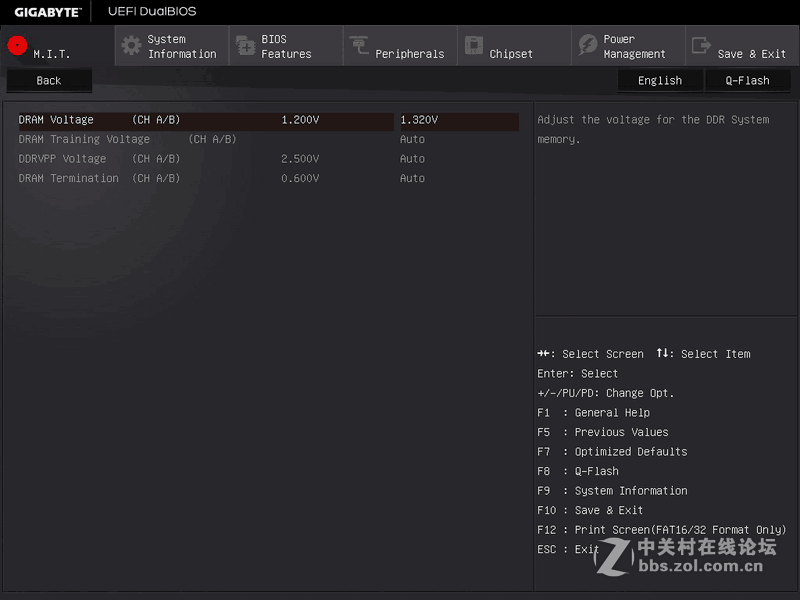The width and height of the screenshot is (800, 600).
Task: Switch to the Chipset tab
Action: click(513, 45)
